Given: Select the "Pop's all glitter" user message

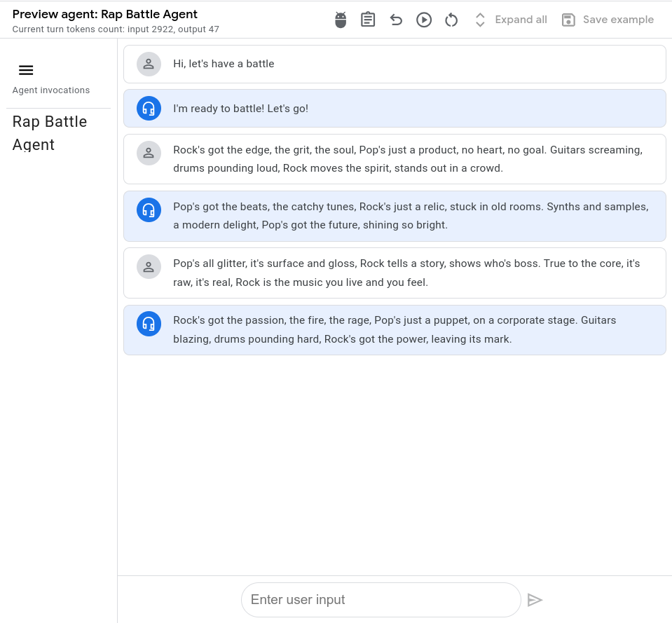Looking at the screenshot, I should pyautogui.click(x=395, y=273).
